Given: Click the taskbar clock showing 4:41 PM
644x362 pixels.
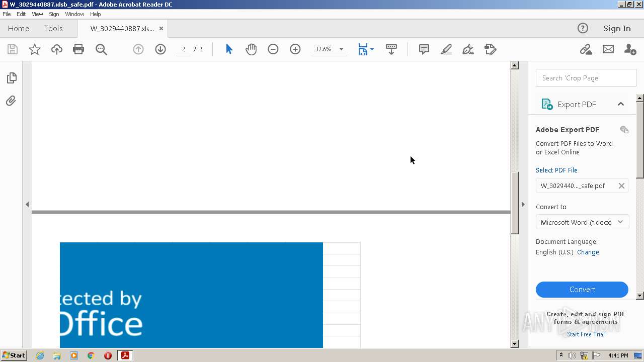Looking at the screenshot, I should coord(618,355).
